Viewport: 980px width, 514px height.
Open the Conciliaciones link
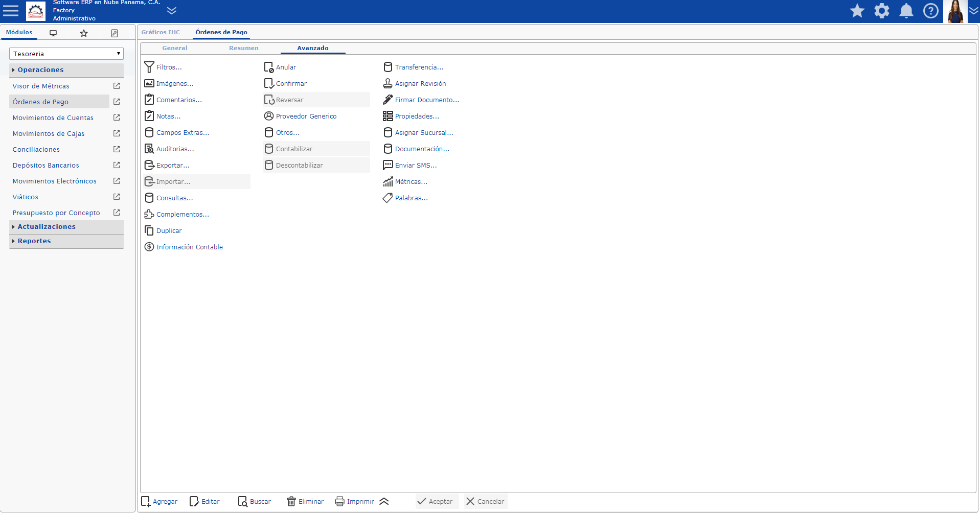[36, 149]
